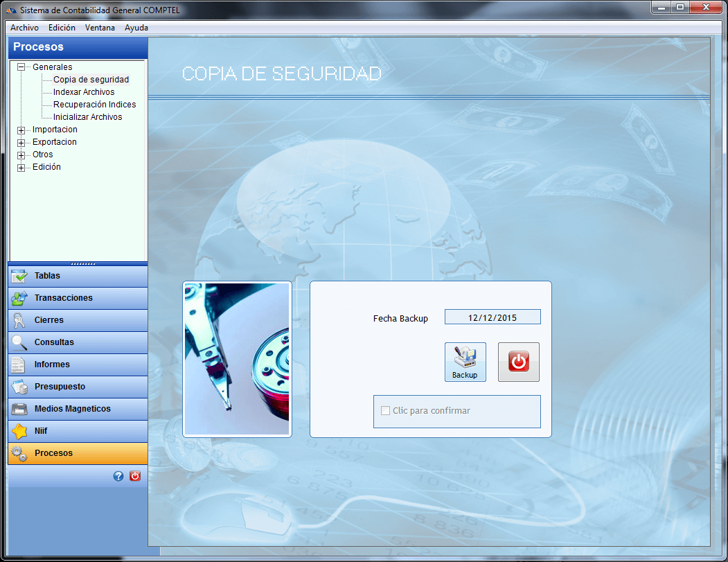
Task: Select the 'Otros' tree label
Action: coord(43,155)
